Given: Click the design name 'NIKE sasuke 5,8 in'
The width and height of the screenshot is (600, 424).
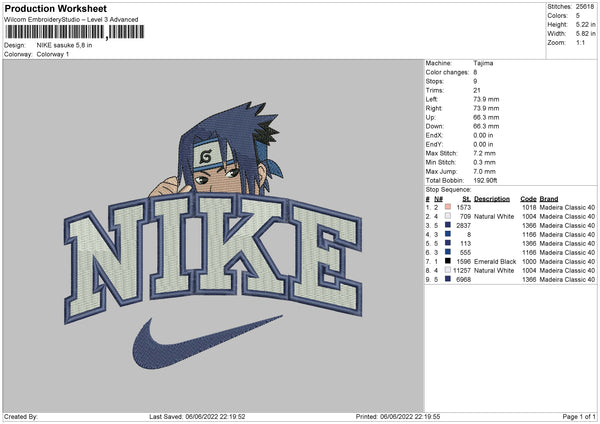Looking at the screenshot, I should click(64, 45).
